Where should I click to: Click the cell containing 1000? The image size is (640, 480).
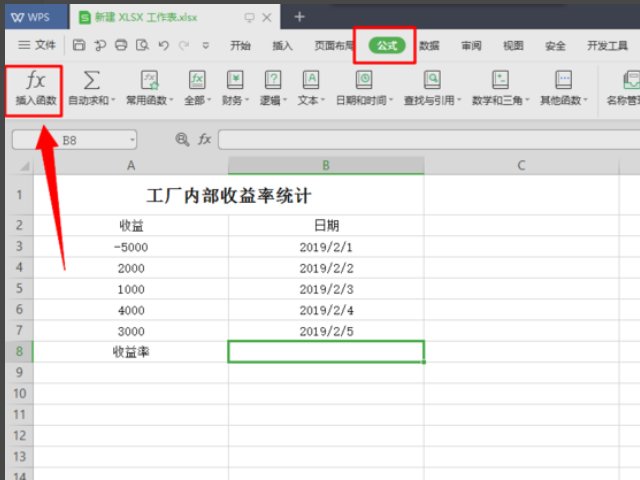131,289
